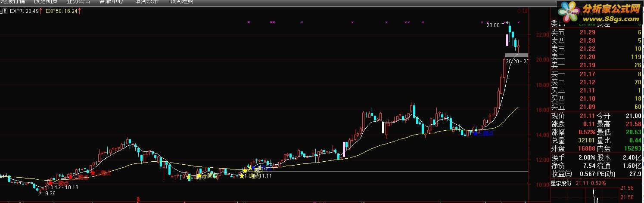This screenshot has width=644, height=203.
Task: Click the total volume value 32101
Action: pyautogui.click(x=586, y=140)
